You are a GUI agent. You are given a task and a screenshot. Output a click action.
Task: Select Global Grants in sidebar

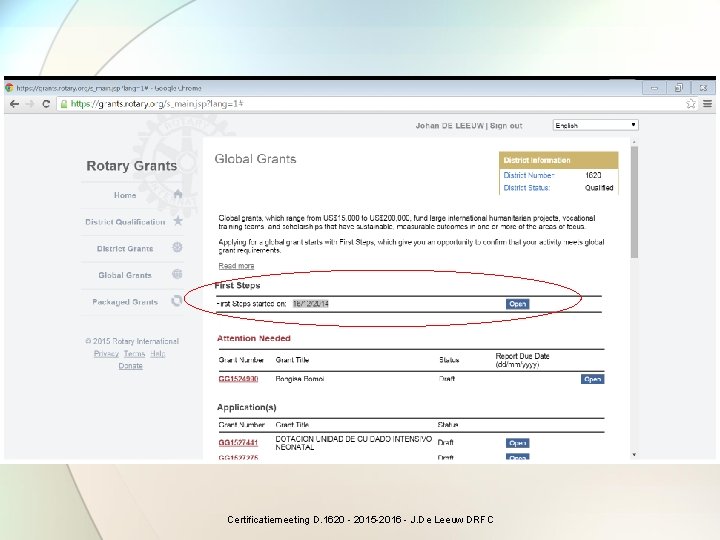(125, 275)
